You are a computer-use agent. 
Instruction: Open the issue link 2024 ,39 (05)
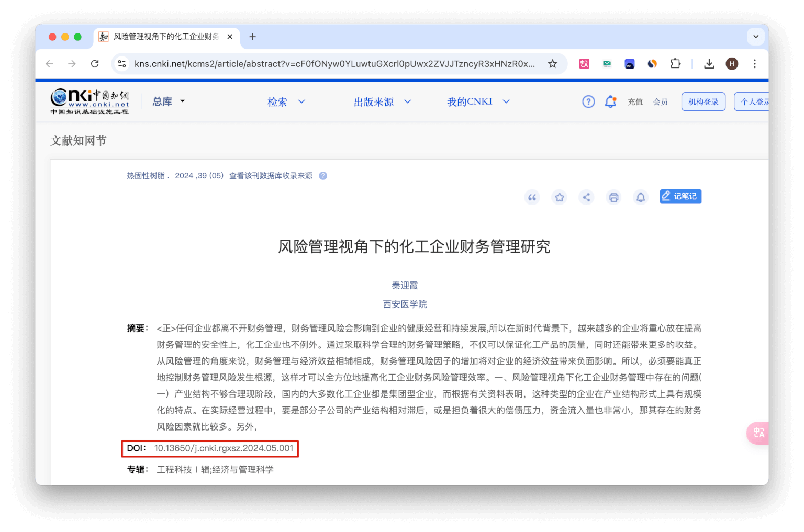(199, 176)
